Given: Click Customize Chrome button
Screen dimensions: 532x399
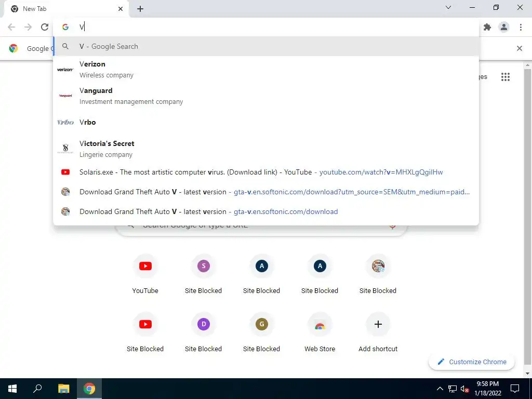Looking at the screenshot, I should point(472,362).
